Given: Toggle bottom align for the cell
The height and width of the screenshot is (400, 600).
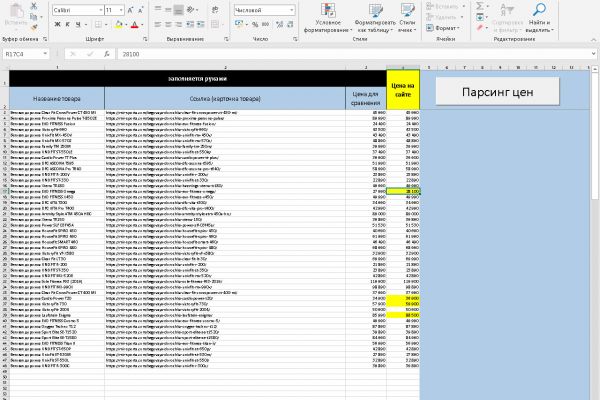Looking at the screenshot, I should (x=178, y=10).
